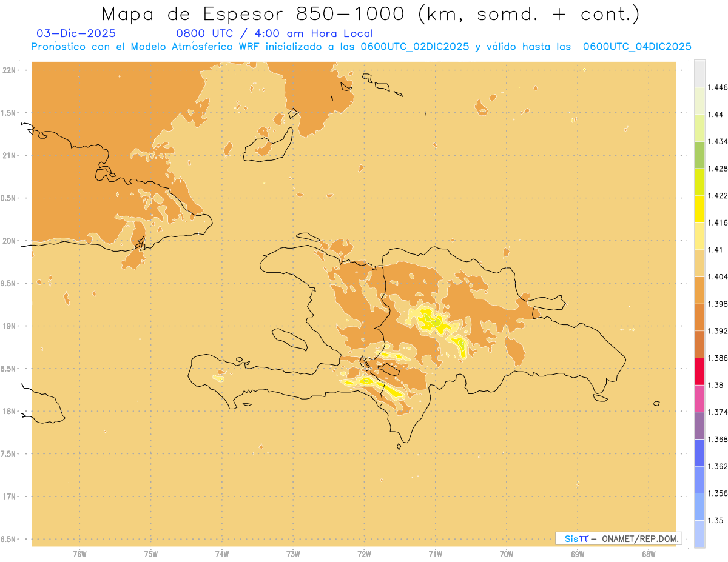Screen dimensions: 728x562
Task: Select the blue 1.362–1.368 legend swatch
Action: [699, 452]
